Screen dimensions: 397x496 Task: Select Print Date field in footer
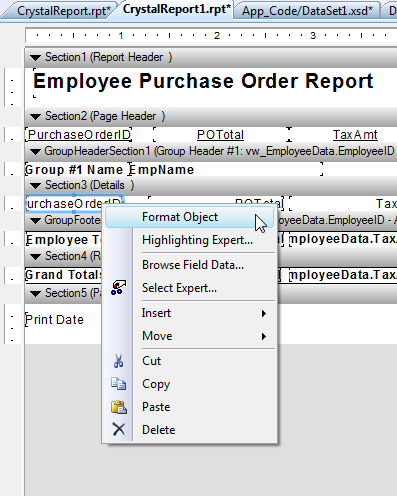tap(55, 320)
